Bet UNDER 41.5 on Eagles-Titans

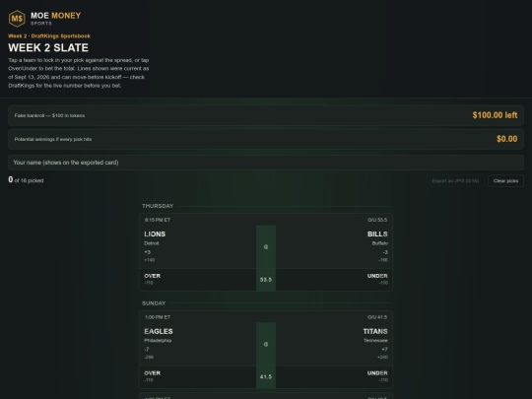click(334, 376)
